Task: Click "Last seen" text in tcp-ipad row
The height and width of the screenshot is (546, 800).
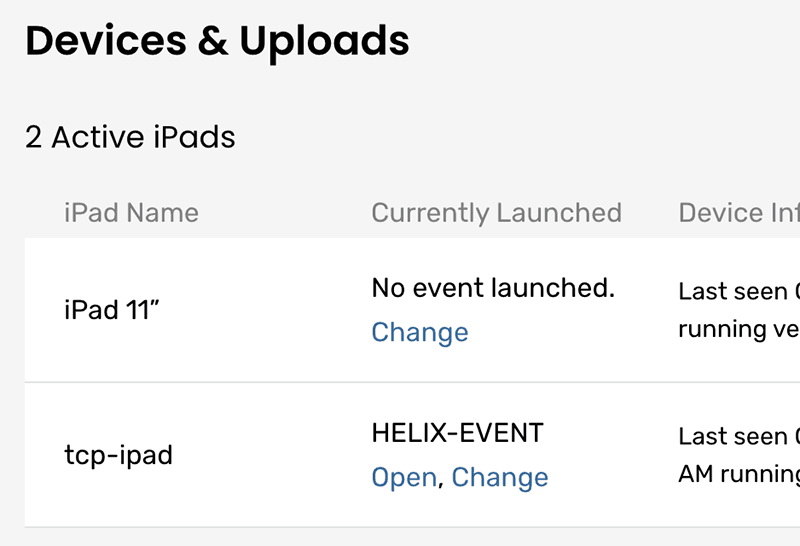Action: click(732, 436)
